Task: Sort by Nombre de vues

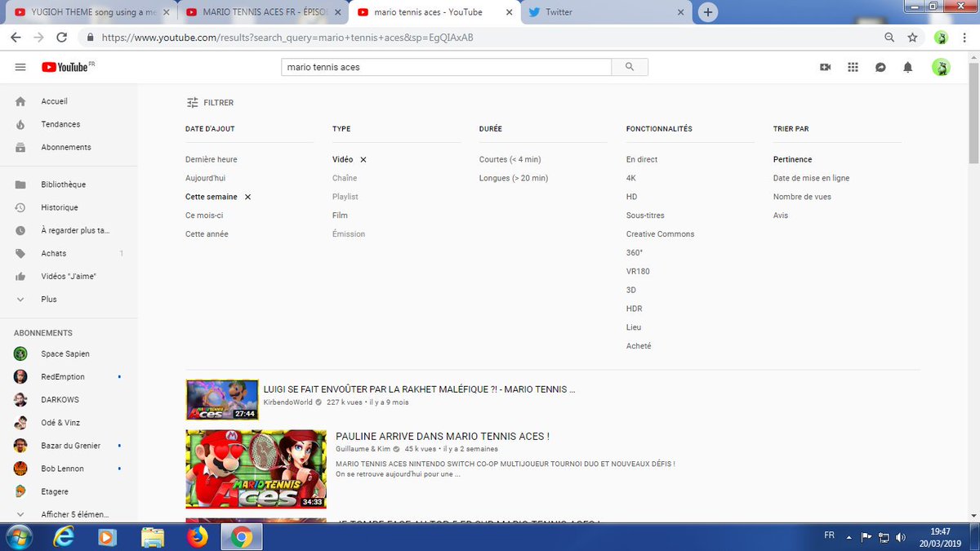Action: (802, 197)
